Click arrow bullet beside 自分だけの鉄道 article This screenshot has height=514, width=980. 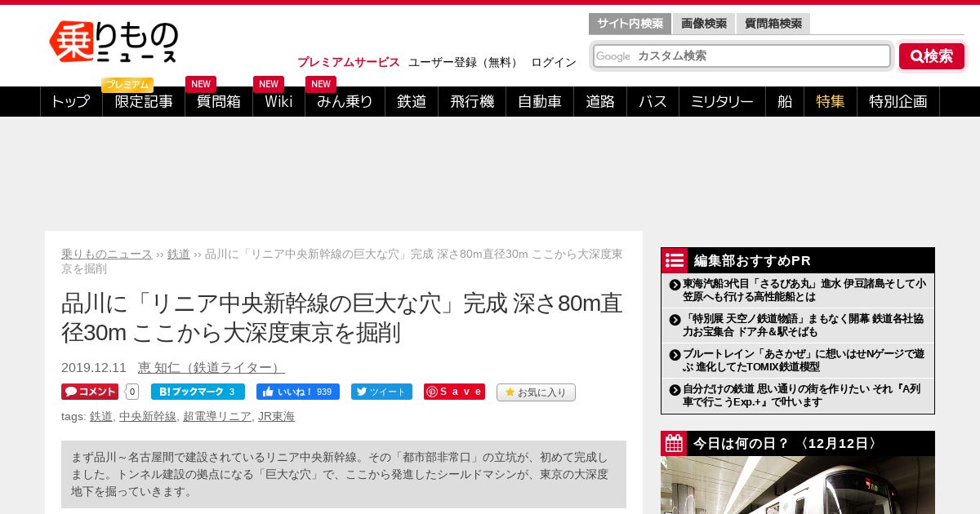[x=675, y=390]
